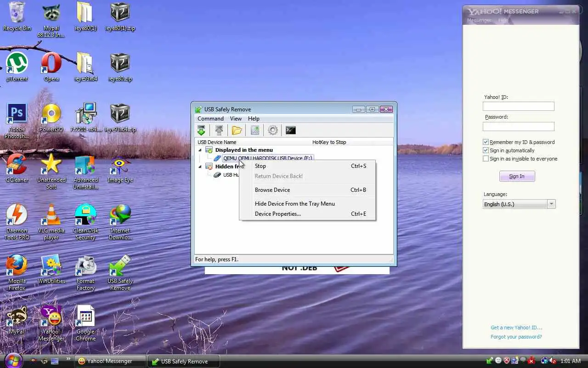Click the Device properties sheet toolbar icon
Viewport: 588px width, 368px height.
coord(255,130)
